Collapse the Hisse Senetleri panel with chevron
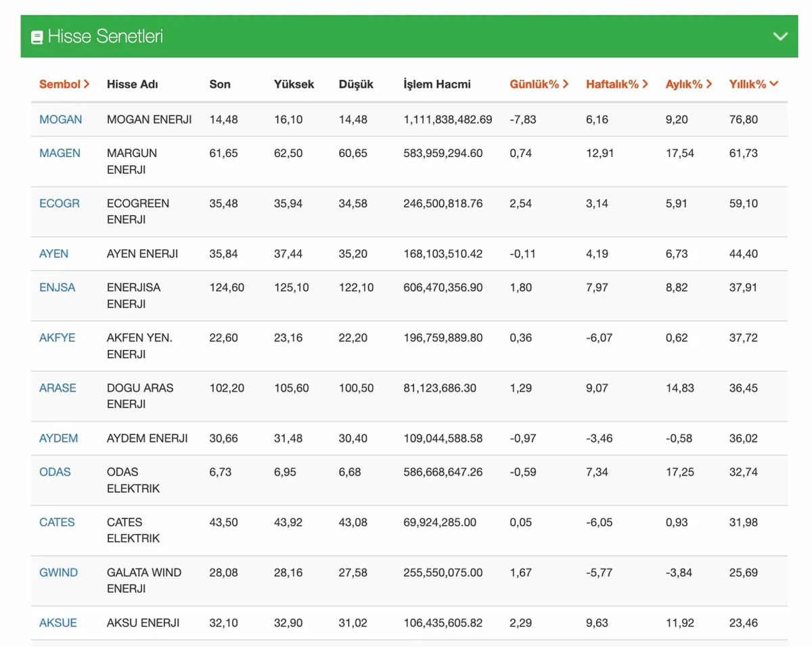The image size is (812, 647). pos(780,37)
